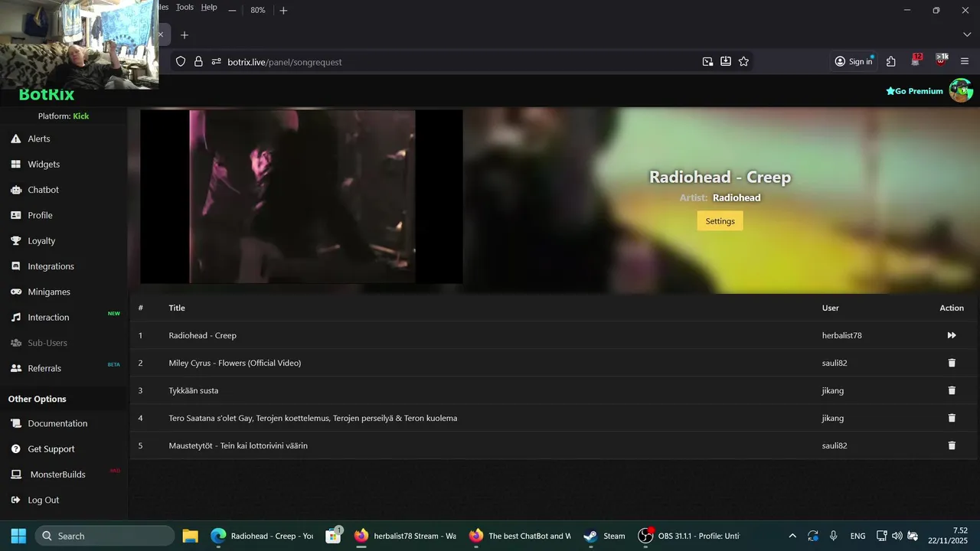Select the Maustetytöt - Tein kai lottorivini väärin title
The image size is (980, 551).
pyautogui.click(x=238, y=445)
